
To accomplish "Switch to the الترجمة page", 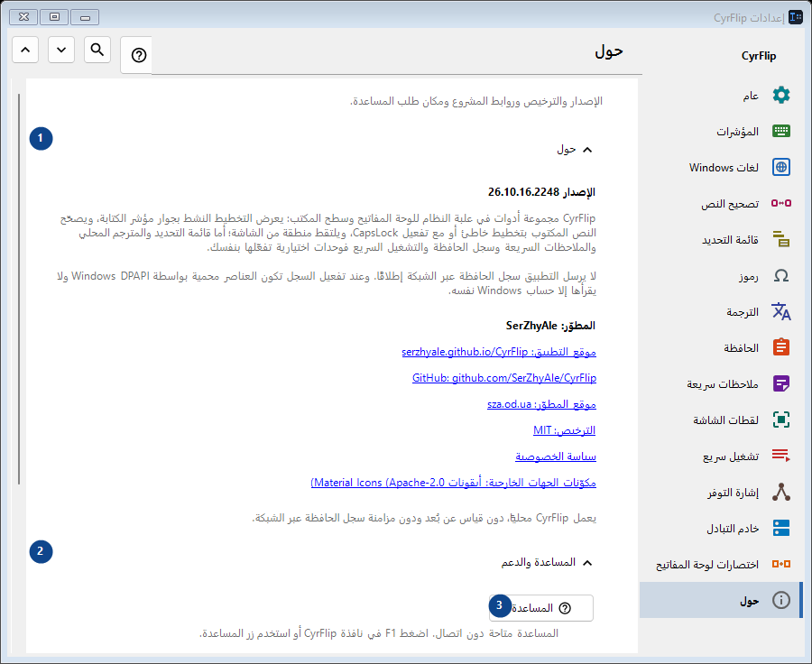I will (x=743, y=312).
